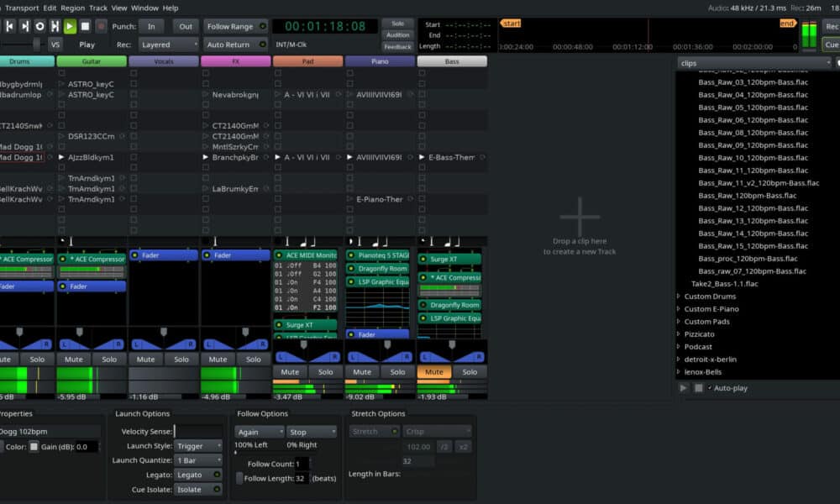The image size is (840, 504).
Task: Switch to the Cue page button
Action: (832, 45)
